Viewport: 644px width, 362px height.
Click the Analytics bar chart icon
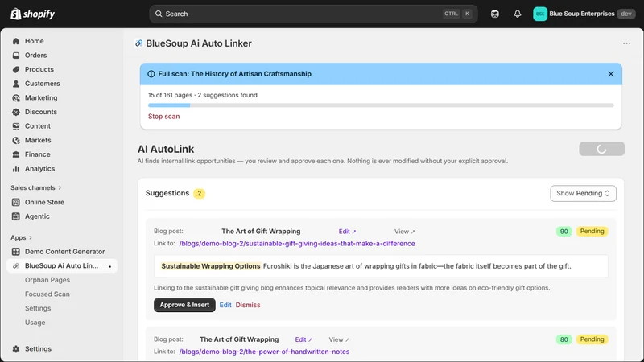pyautogui.click(x=16, y=169)
